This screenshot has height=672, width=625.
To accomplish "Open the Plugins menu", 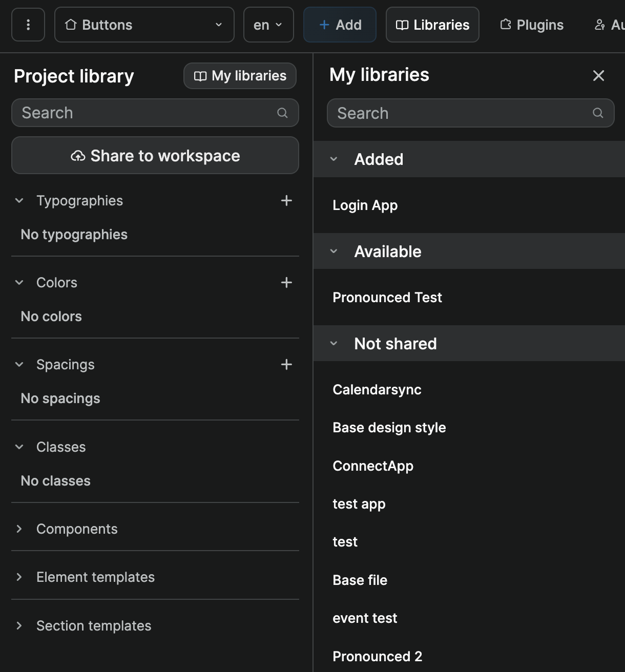I will coord(532,25).
